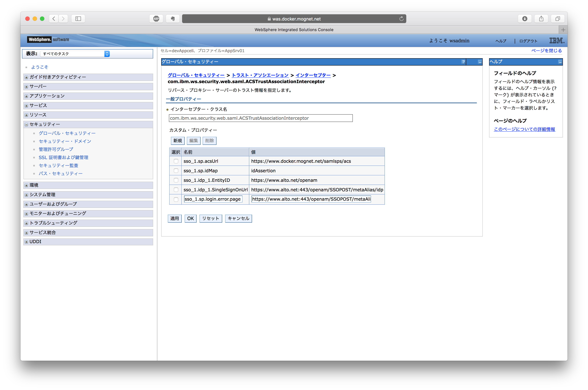
Task: Check the sso_1.sp.idMap row checkbox
Action: coord(176,171)
